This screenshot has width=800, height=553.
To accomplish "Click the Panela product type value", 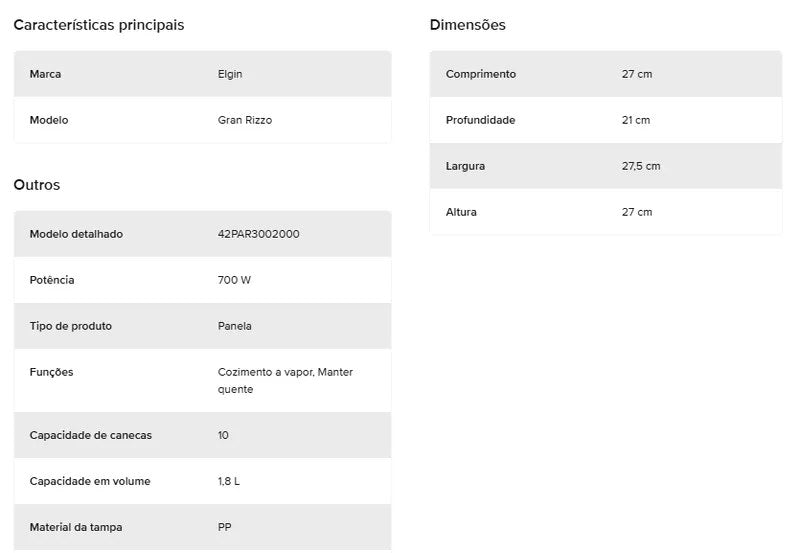I will point(234,326).
